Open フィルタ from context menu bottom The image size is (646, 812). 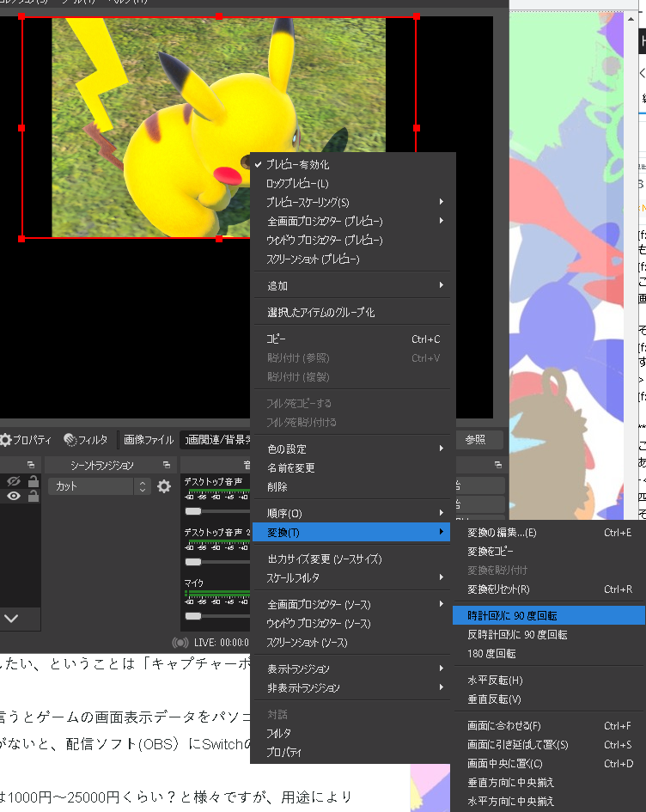click(351, 733)
